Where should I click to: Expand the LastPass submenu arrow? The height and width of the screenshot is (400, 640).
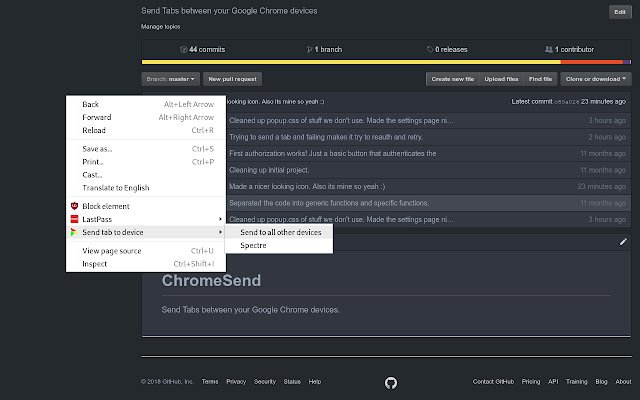[x=220, y=219]
